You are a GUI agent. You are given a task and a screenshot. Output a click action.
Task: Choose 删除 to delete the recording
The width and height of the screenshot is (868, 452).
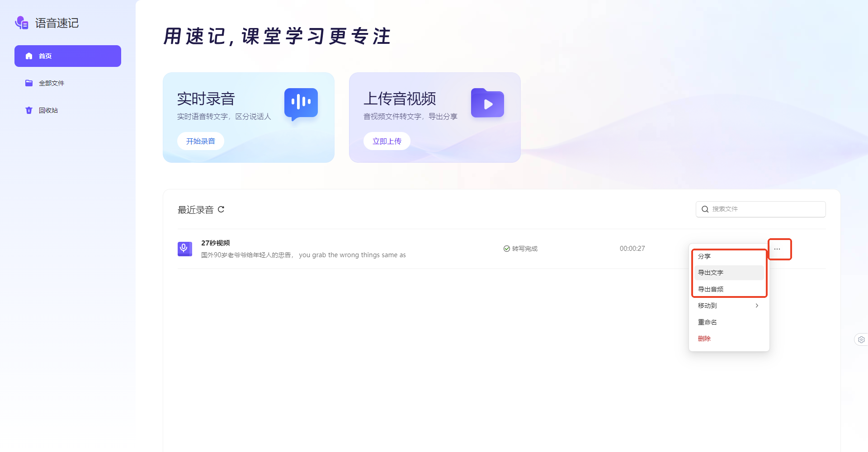(729, 339)
